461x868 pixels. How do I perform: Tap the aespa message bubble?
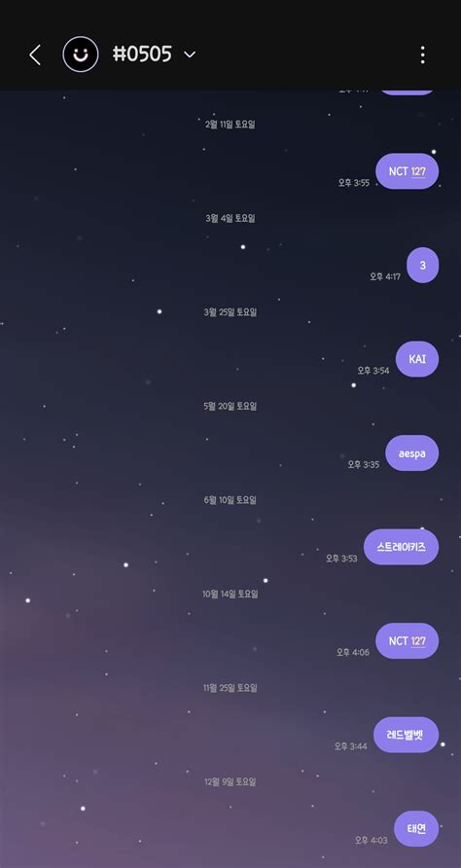click(x=411, y=453)
